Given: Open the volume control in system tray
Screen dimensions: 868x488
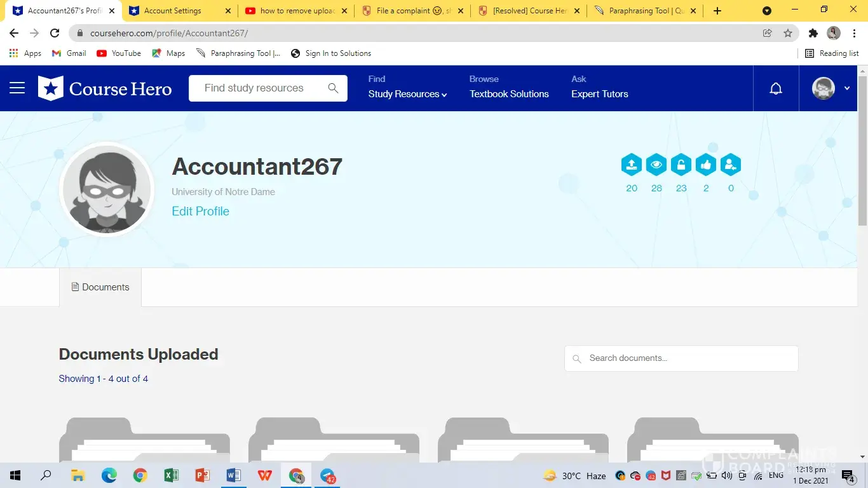Looking at the screenshot, I should (727, 475).
